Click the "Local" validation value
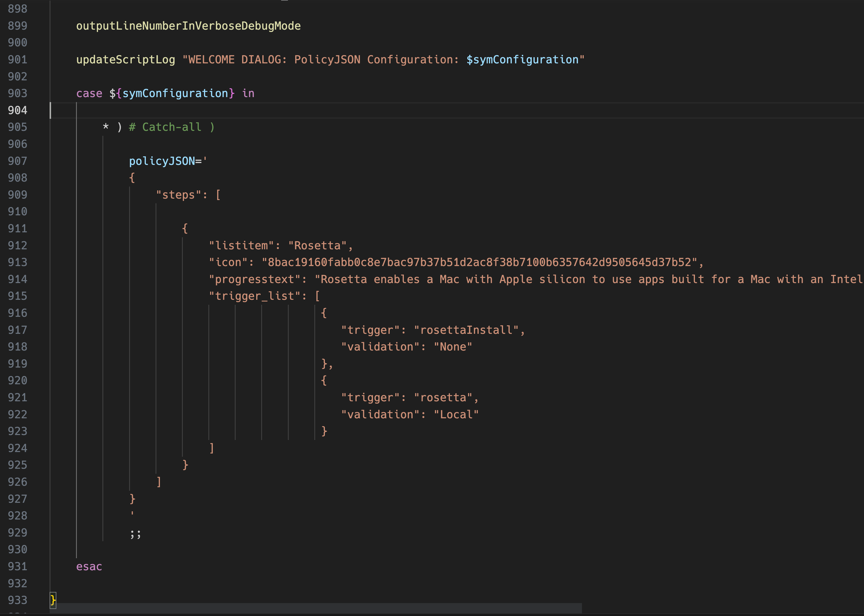The height and width of the screenshot is (616, 864). tap(456, 414)
